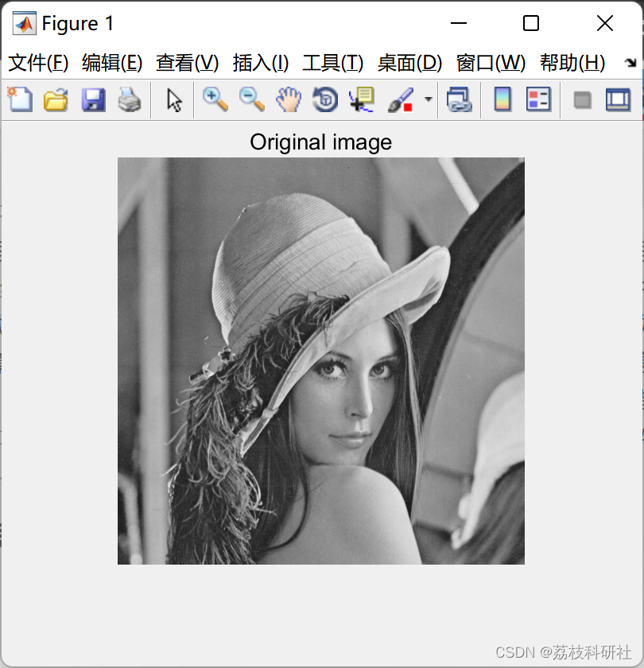The width and height of the screenshot is (644, 668).
Task: Insert Legend from toolbar
Action: click(539, 99)
